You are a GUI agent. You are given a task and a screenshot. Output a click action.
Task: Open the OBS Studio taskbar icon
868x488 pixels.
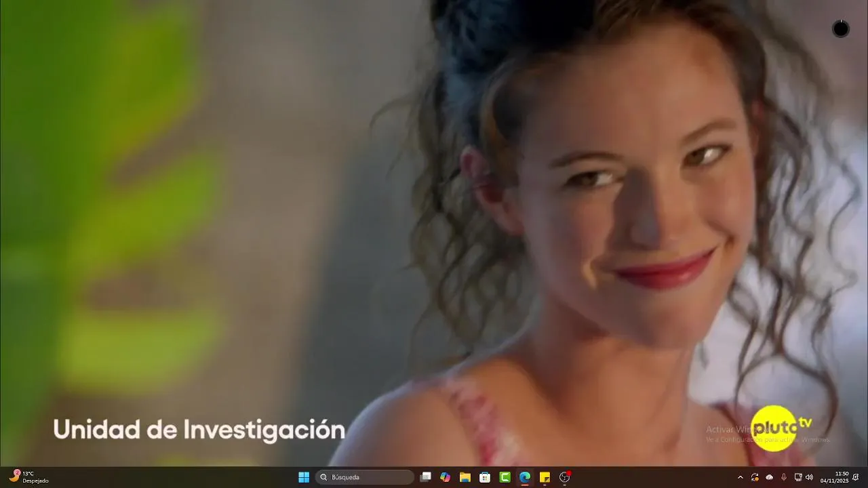pos(564,477)
